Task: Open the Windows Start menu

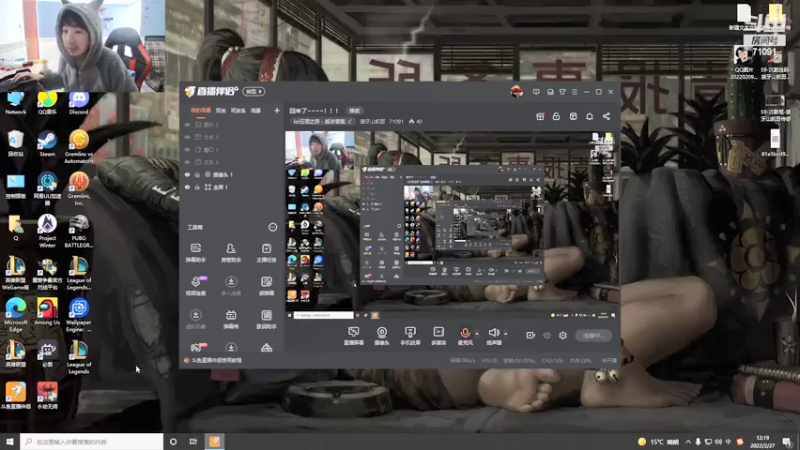Action: 10,441
